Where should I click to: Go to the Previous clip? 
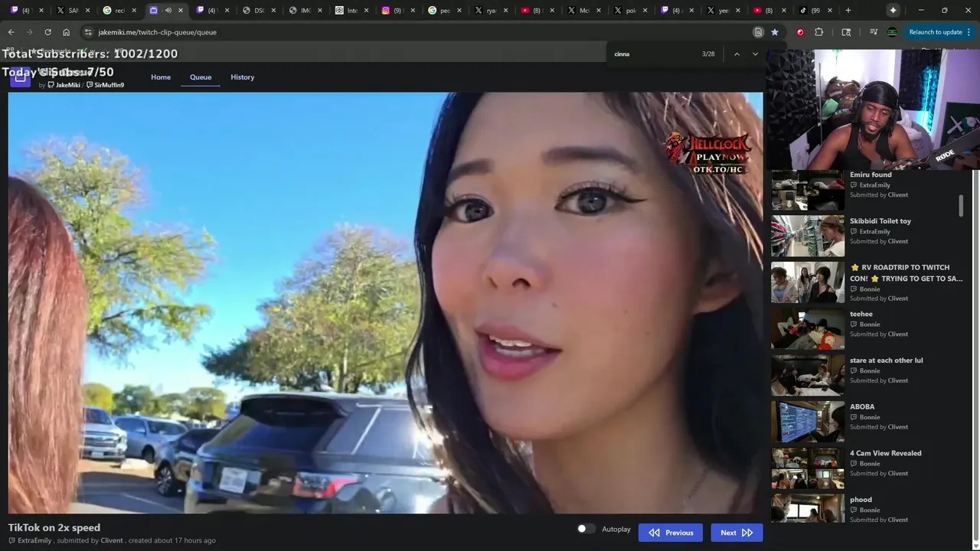point(671,533)
